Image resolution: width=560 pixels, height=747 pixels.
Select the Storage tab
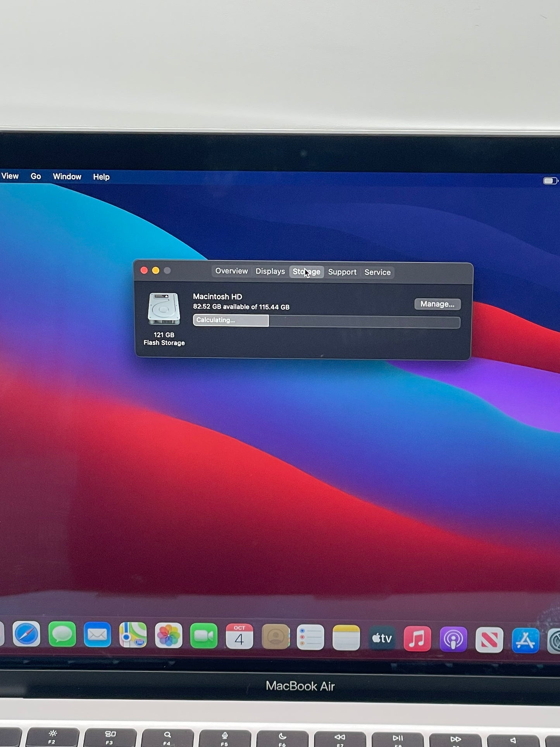307,272
